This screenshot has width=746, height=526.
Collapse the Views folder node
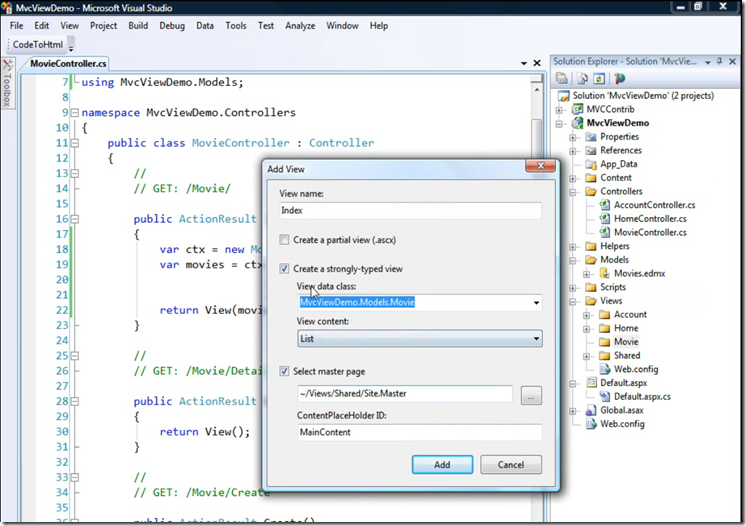[x=573, y=302]
